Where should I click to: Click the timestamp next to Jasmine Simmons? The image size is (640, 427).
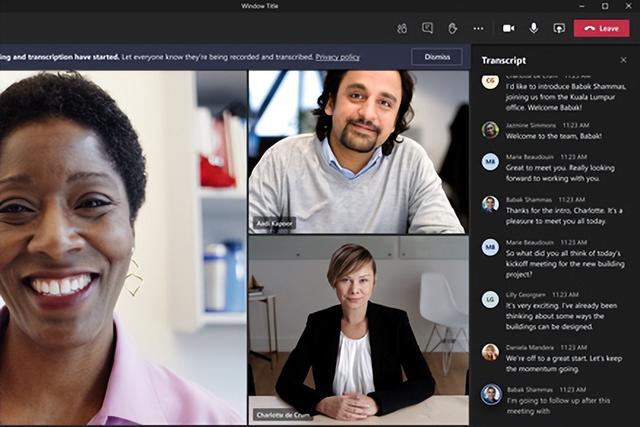point(576,125)
